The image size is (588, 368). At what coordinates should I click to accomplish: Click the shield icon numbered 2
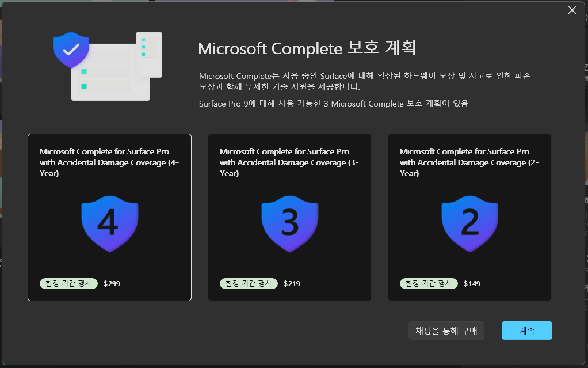pos(470,224)
